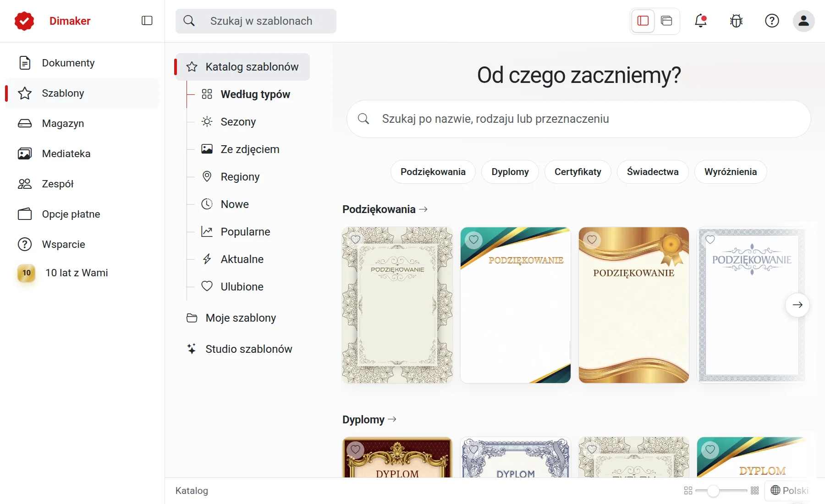The image size is (825, 504).
Task: Open the Podziękowania section heading link
Action: [385, 209]
